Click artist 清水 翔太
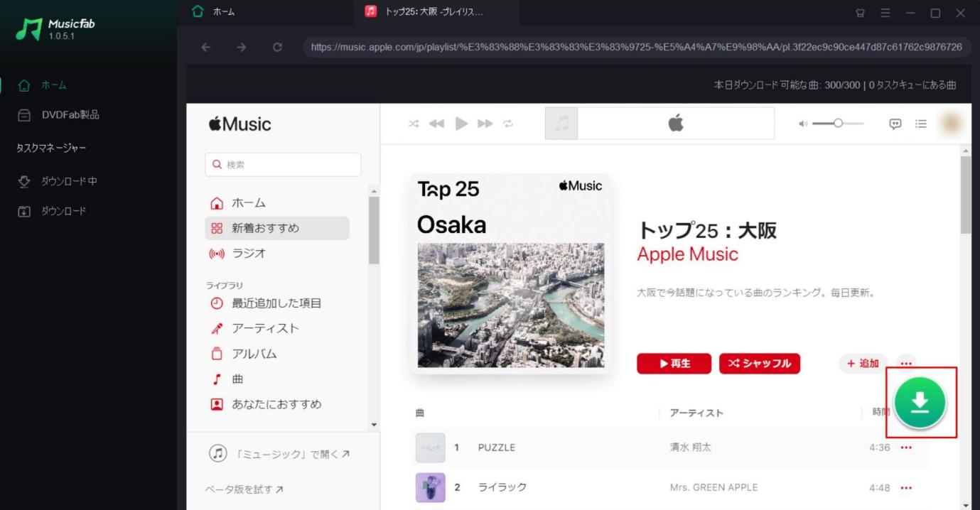 pos(691,447)
